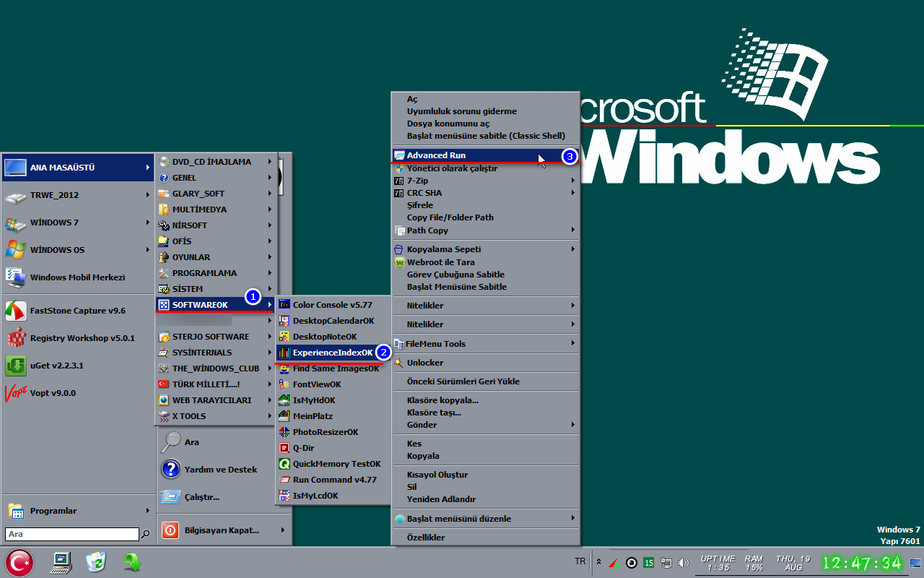Click TR language indicator
This screenshot has width=924, height=578.
(580, 561)
